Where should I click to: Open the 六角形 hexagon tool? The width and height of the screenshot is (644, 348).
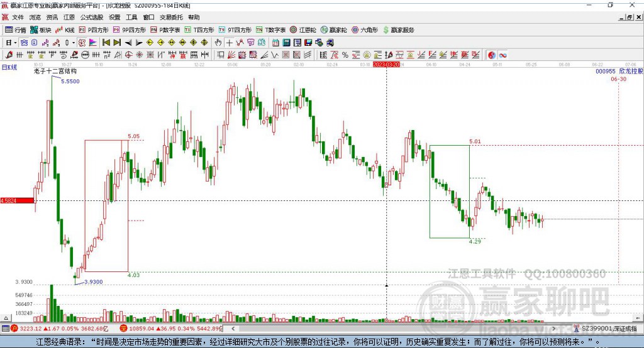click(x=365, y=30)
